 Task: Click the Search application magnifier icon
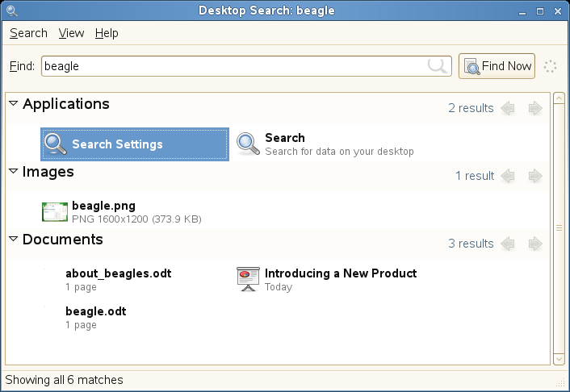pyautogui.click(x=249, y=144)
